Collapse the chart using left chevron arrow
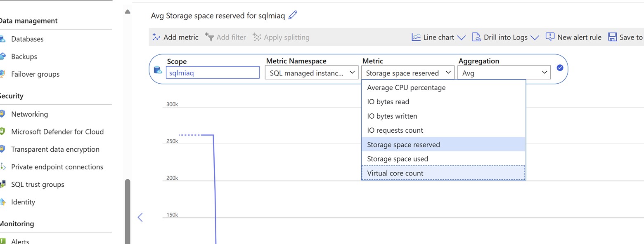Screen dimensions: 644x244 140,217
